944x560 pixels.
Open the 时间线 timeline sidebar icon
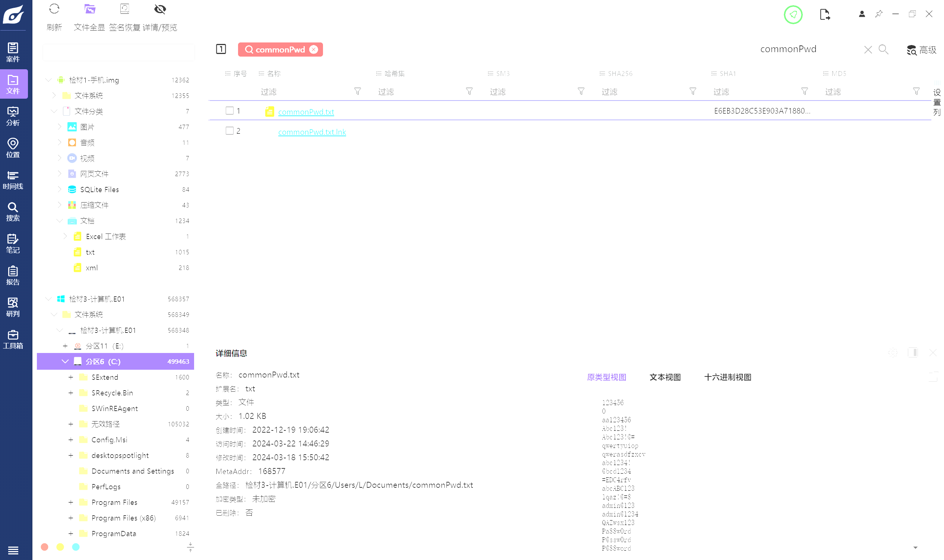point(13,179)
